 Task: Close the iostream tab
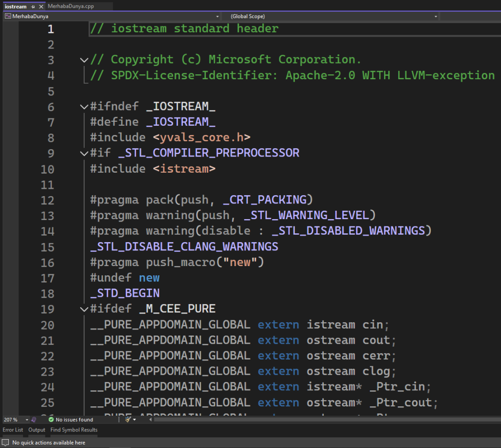point(41,6)
